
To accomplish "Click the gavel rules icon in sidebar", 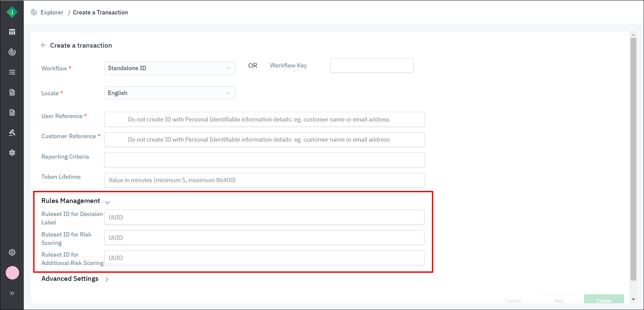I will [x=12, y=133].
